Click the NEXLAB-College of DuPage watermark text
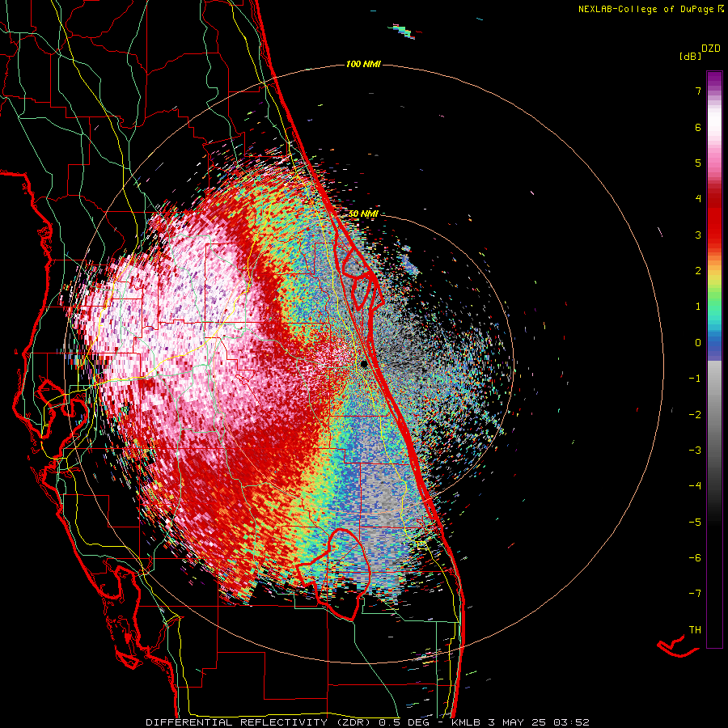728x728 pixels. pos(645,9)
